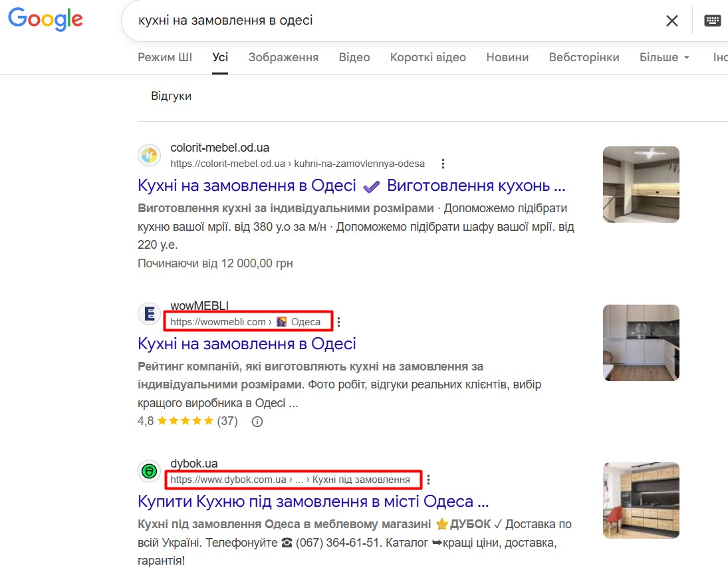Click the wowMEBLI site name
This screenshot has height=568, width=728.
coord(199,305)
